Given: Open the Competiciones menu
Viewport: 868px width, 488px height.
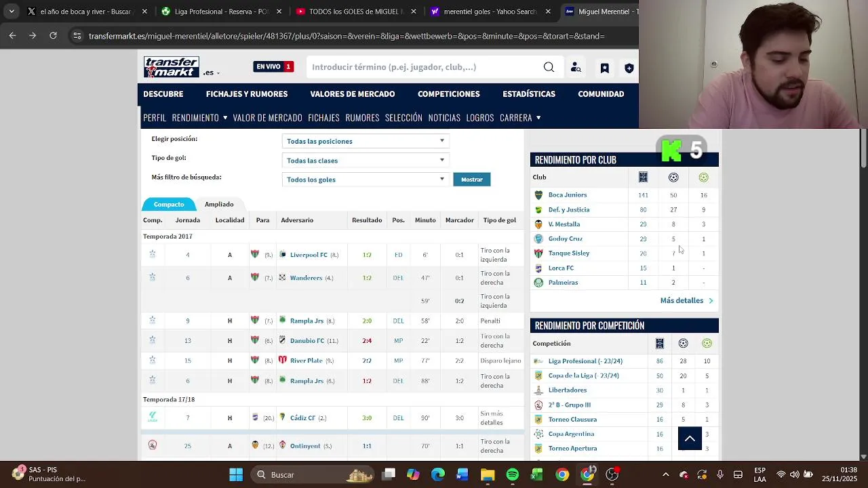Looking at the screenshot, I should coord(448,94).
